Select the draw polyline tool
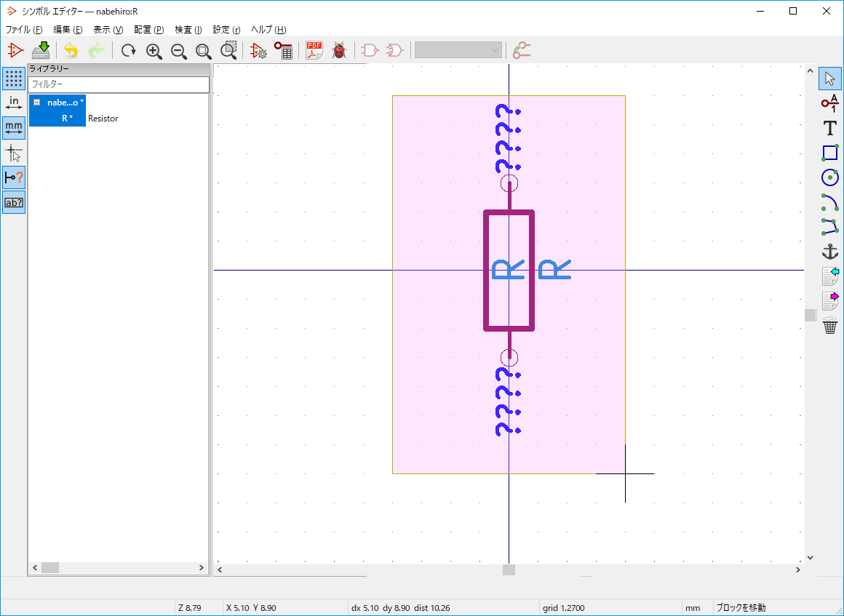The height and width of the screenshot is (616, 844). tap(830, 226)
